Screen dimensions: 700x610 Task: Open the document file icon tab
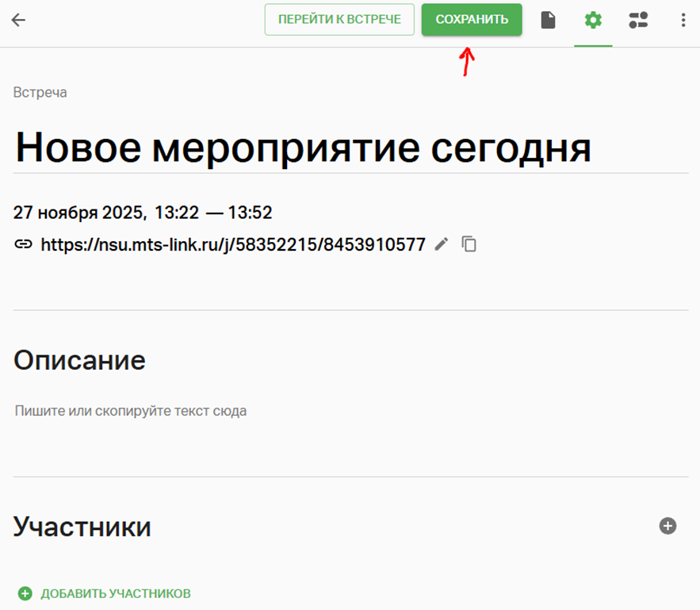[x=548, y=21]
